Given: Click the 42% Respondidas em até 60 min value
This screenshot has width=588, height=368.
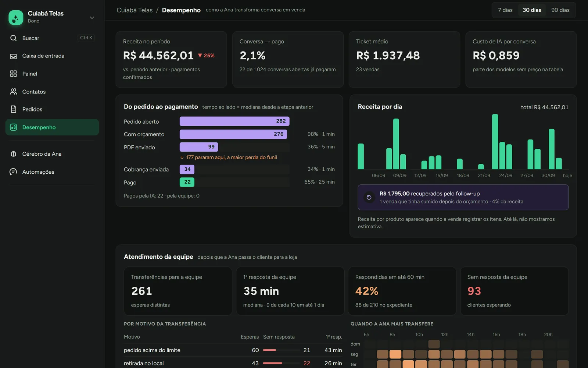Looking at the screenshot, I should point(367,291).
